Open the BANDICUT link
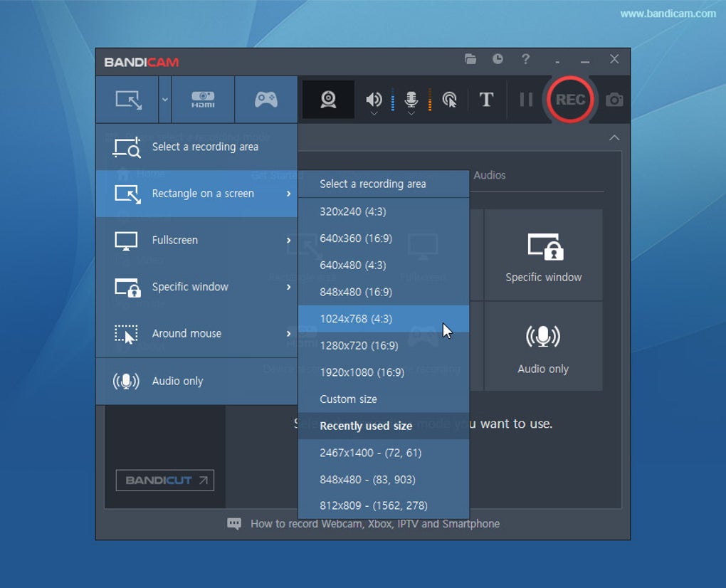 pyautogui.click(x=164, y=481)
